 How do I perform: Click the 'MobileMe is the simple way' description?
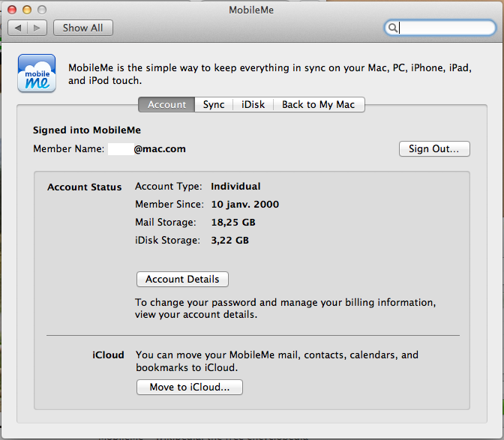(270, 74)
